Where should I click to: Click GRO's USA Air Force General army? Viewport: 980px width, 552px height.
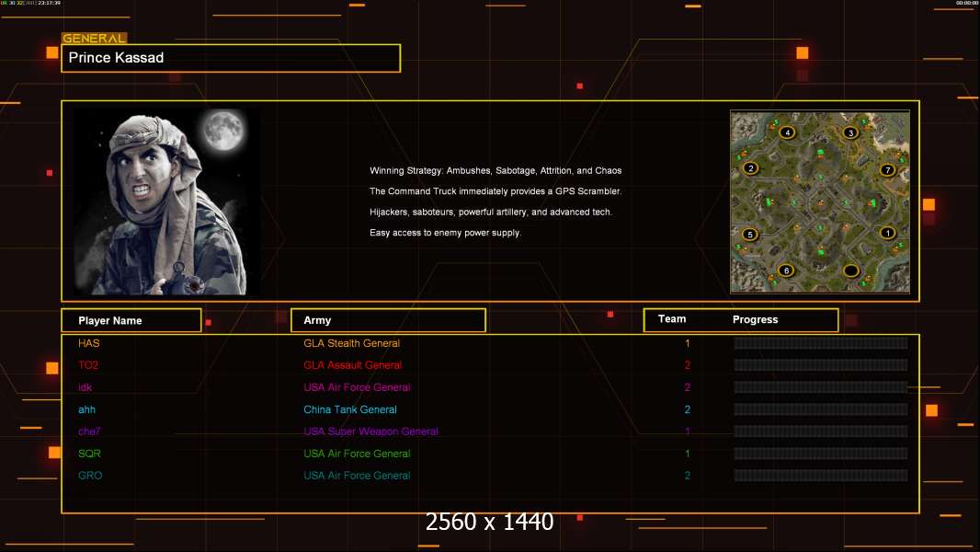pos(357,476)
